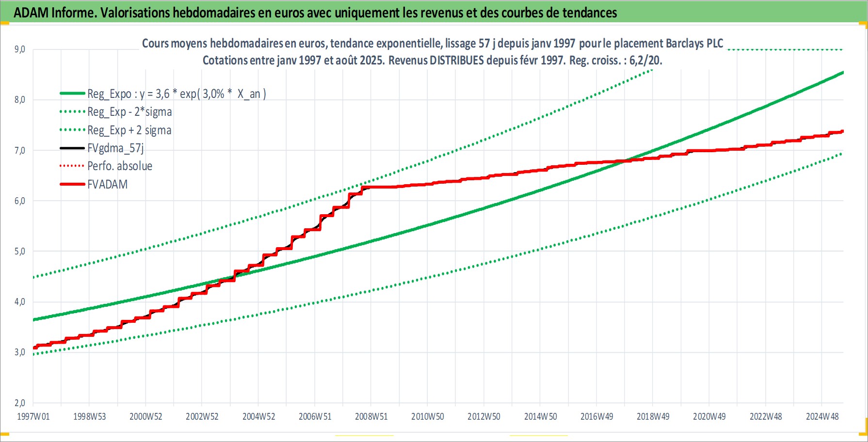Click the x-axis label '2000W52'
868x442 pixels.
pos(145,417)
